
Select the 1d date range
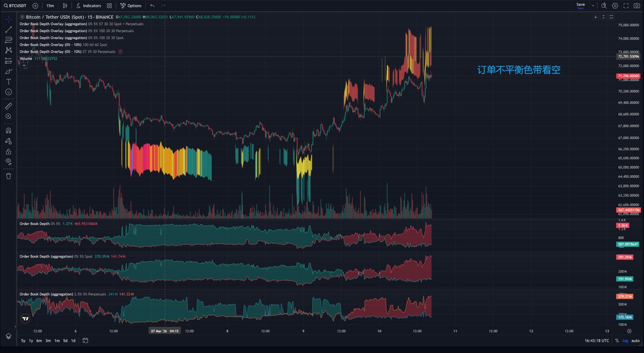(73, 341)
